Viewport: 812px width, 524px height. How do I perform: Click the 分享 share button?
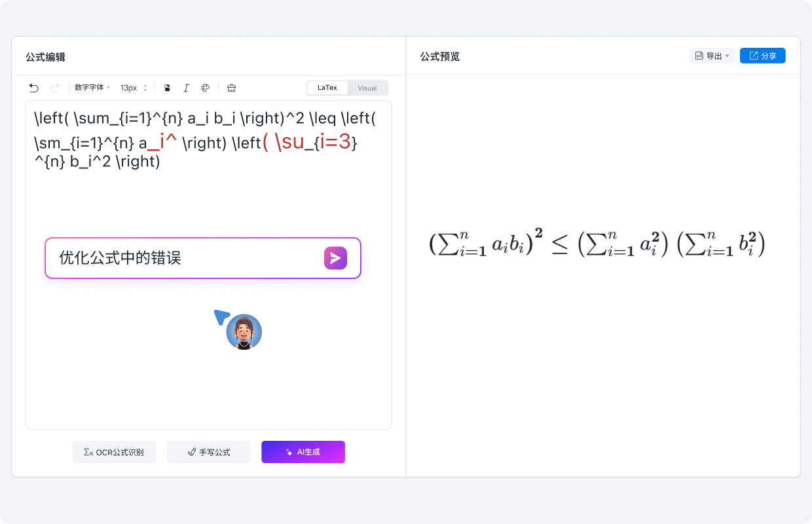[762, 56]
